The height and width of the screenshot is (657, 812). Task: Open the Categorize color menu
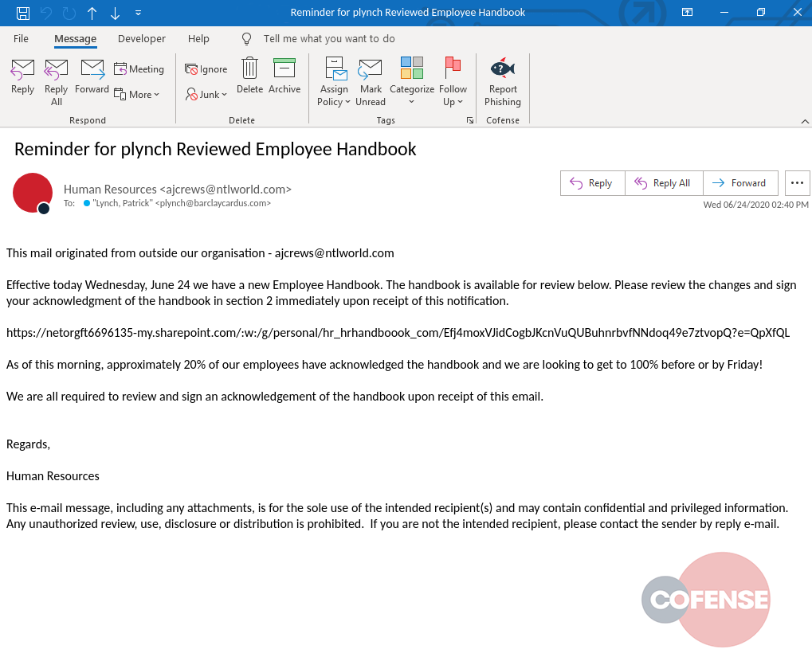(412, 82)
